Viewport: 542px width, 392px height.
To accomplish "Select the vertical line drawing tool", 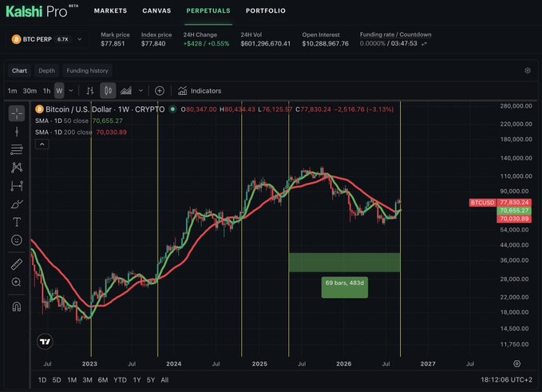I will coord(17,132).
